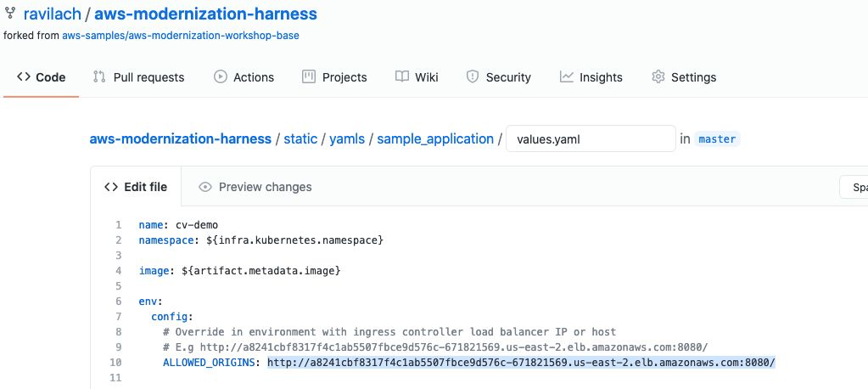This screenshot has height=389, width=868.
Task: Click the master branch label
Action: pos(717,139)
